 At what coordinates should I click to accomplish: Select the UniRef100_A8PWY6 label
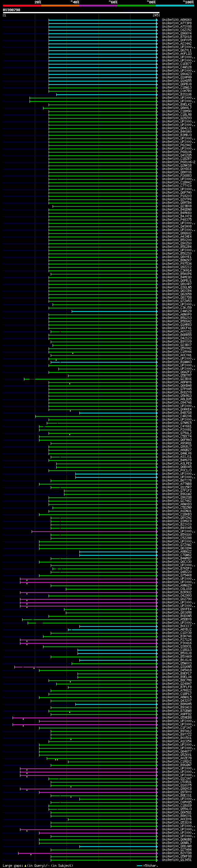[x=177, y=382]
